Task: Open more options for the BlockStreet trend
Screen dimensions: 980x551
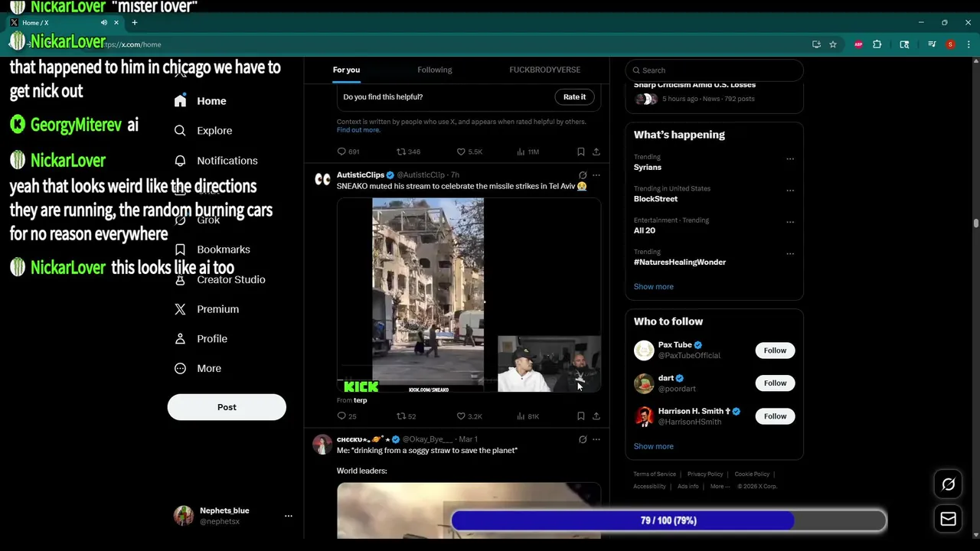Action: 790,191
